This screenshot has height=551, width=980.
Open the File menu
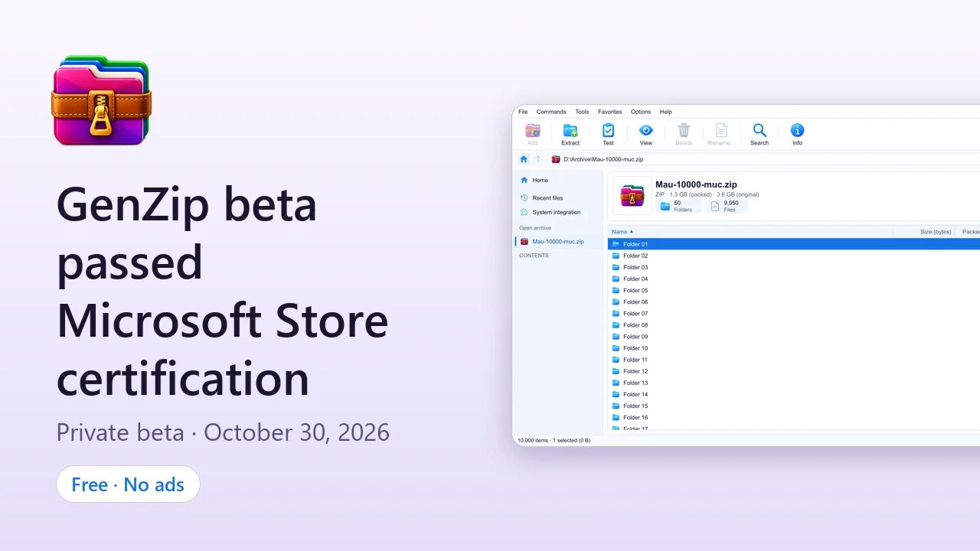(523, 112)
